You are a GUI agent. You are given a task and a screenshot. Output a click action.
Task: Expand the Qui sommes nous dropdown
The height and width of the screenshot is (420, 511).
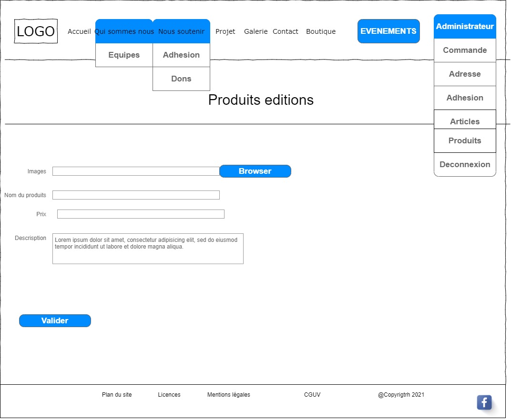pyautogui.click(x=124, y=31)
